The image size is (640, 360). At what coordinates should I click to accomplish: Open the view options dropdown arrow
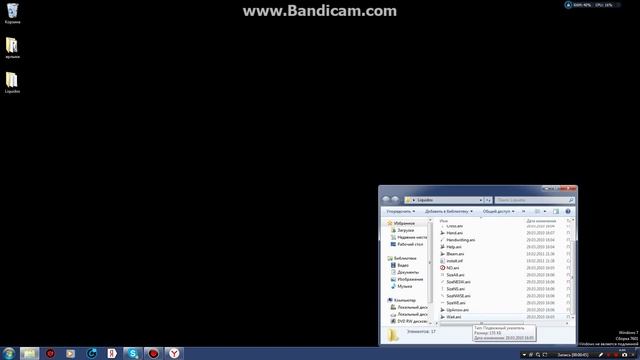[545, 211]
